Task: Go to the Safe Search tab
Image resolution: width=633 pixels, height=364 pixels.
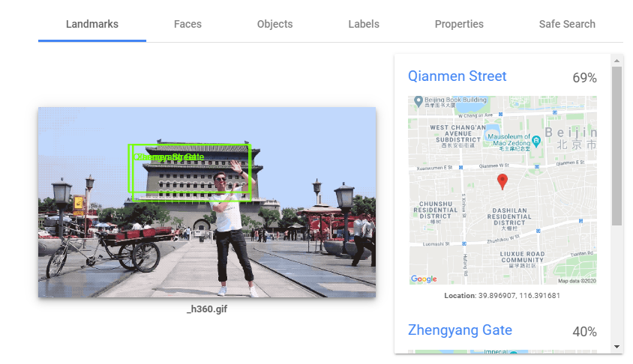Action: coord(567,24)
